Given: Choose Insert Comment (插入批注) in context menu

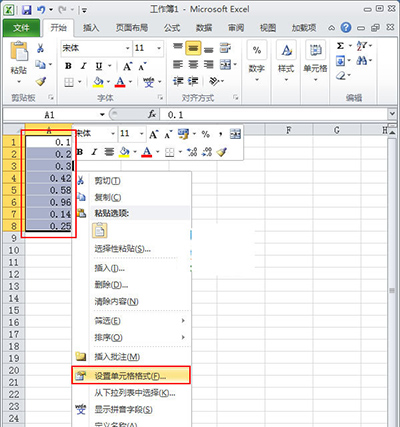Looking at the screenshot, I should coord(132,357).
